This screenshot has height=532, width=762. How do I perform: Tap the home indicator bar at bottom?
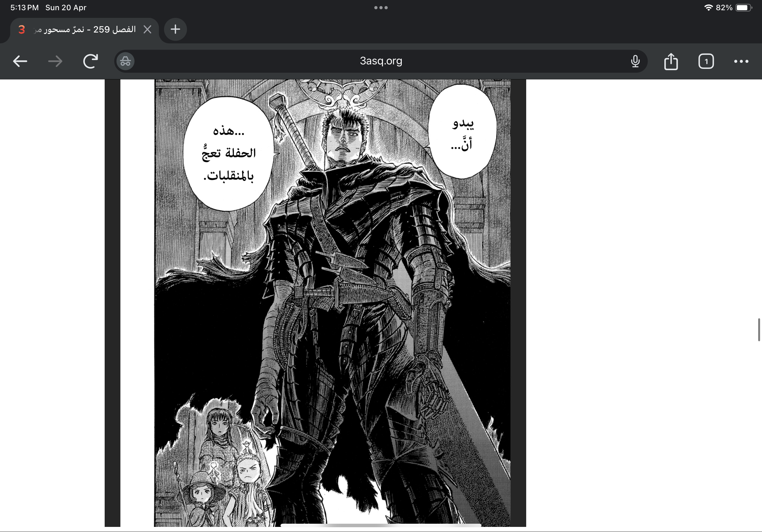click(x=381, y=525)
